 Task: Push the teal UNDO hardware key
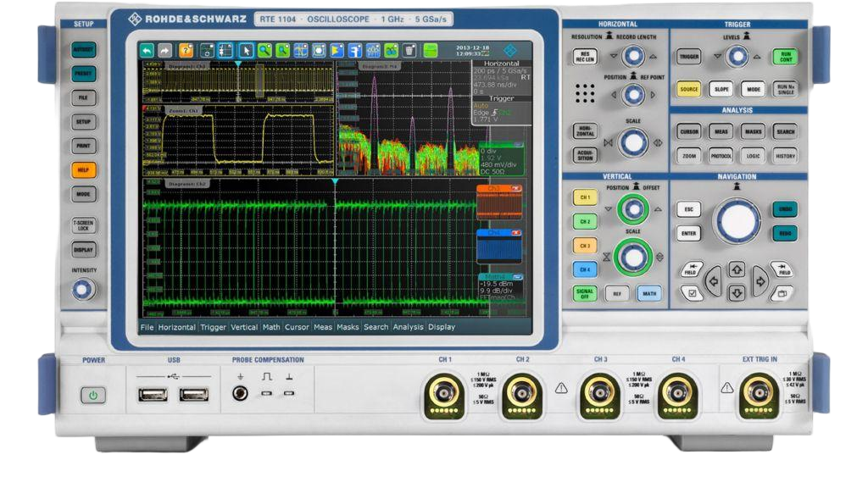tap(785, 209)
